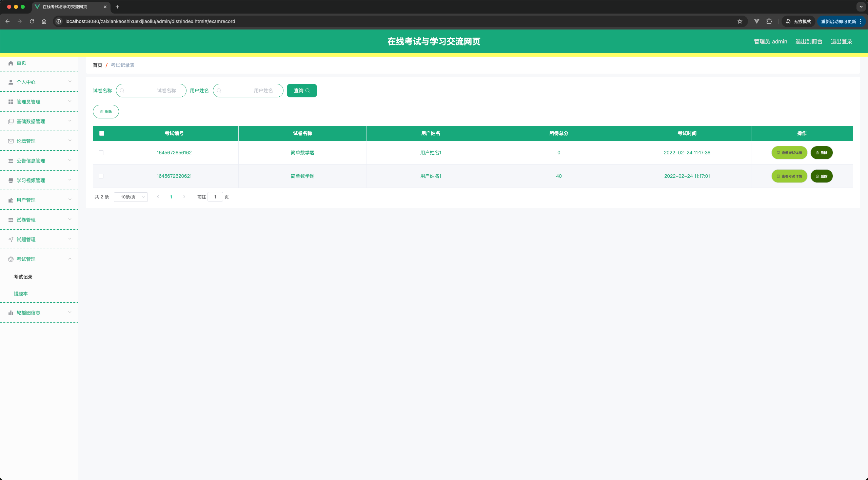Focus the 用户姓名 search input

(x=248, y=91)
